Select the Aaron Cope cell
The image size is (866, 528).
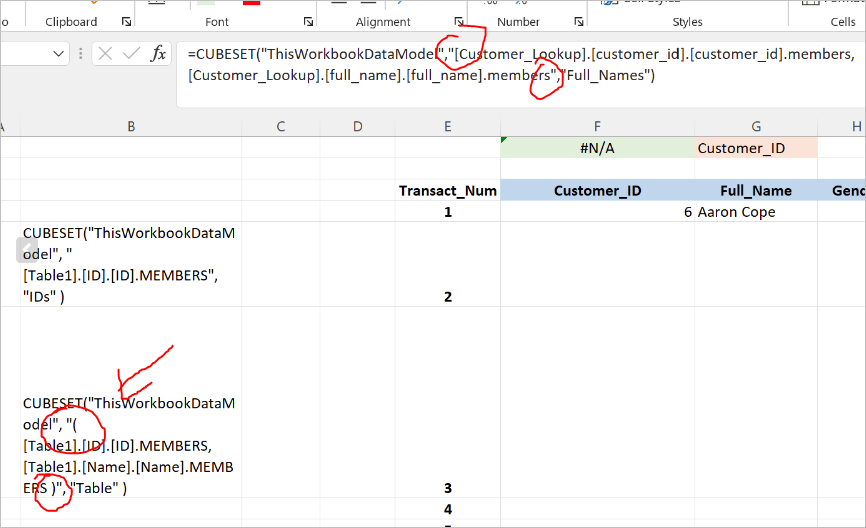click(756, 212)
